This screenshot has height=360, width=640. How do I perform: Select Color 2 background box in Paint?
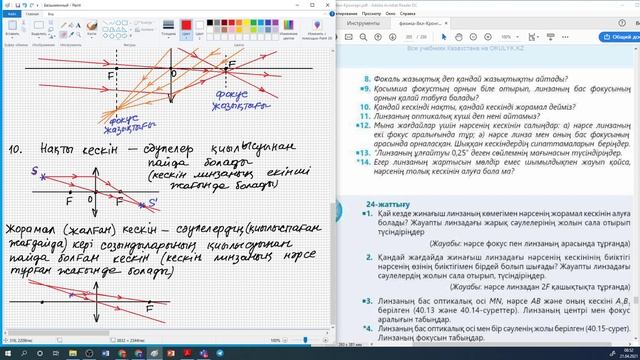pyautogui.click(x=200, y=30)
